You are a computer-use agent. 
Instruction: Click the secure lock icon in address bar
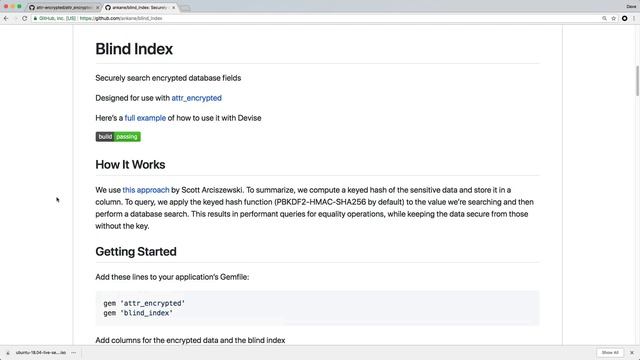click(36, 18)
